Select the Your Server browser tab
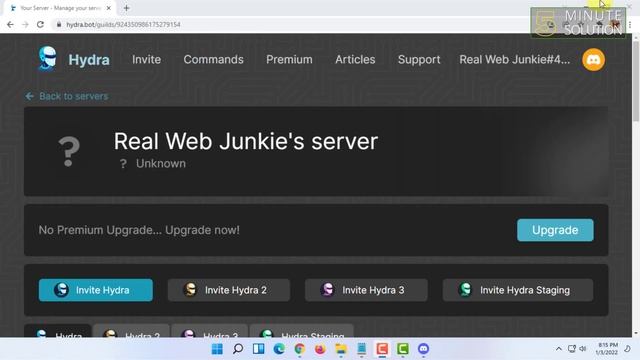This screenshot has height=360, width=640. (x=60, y=8)
